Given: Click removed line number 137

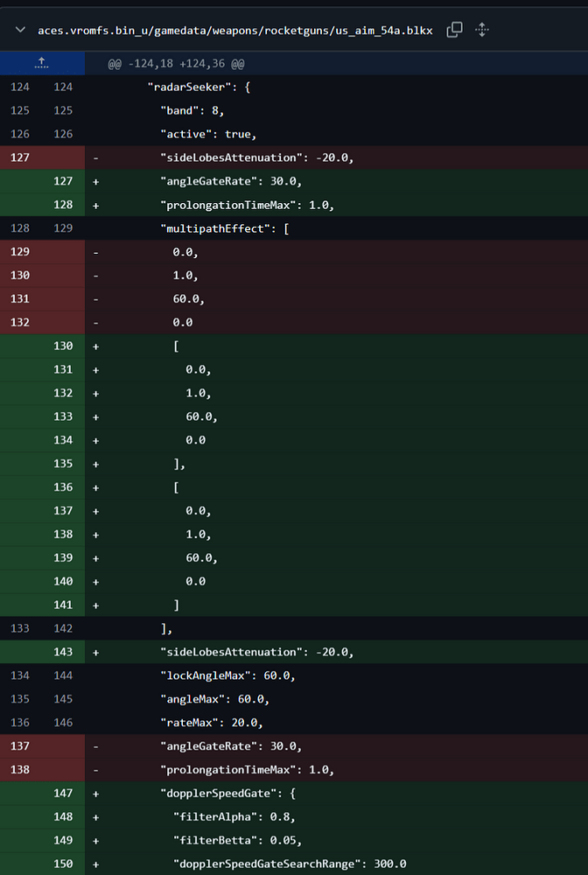Looking at the screenshot, I should pyautogui.click(x=20, y=746).
